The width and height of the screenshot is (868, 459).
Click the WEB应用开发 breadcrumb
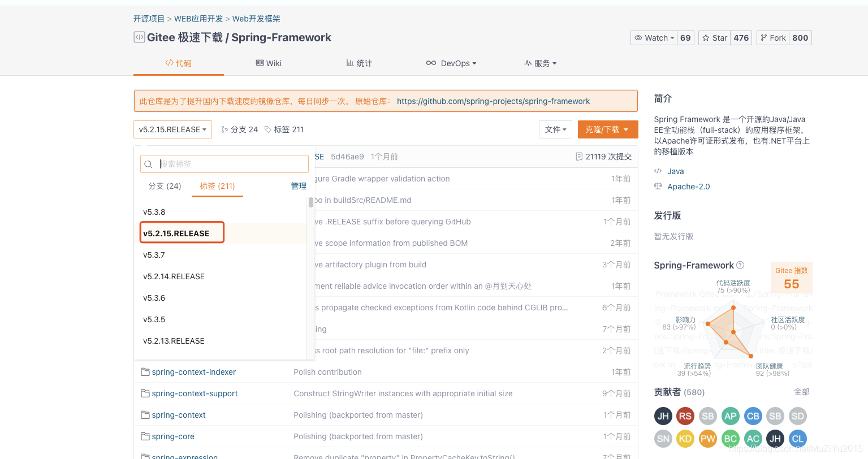[198, 19]
